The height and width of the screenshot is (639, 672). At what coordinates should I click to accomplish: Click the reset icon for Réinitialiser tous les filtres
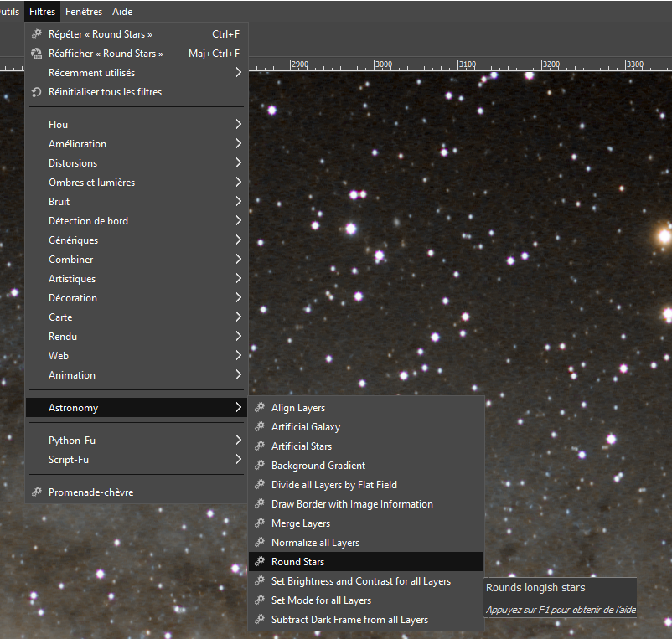point(36,92)
